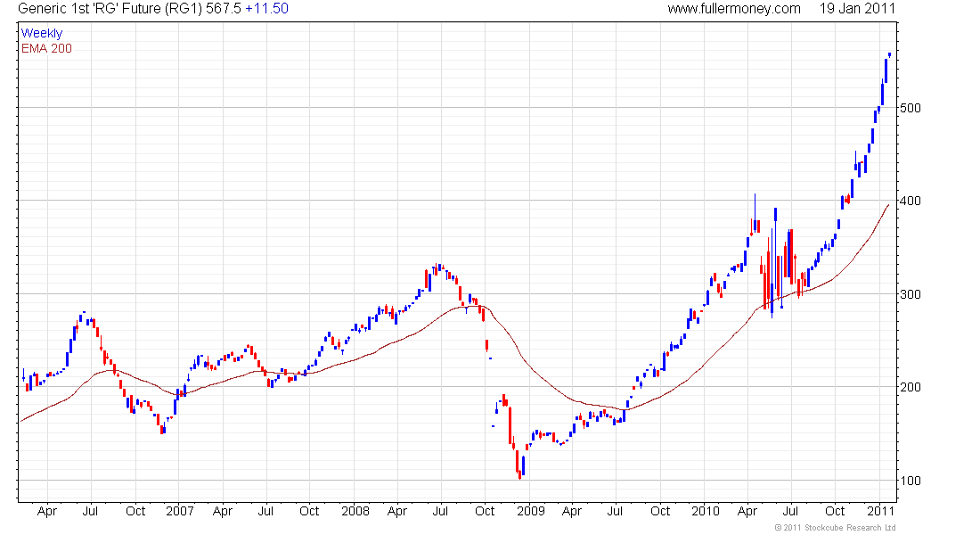Click the date 19 Jan 2011

[x=857, y=9]
